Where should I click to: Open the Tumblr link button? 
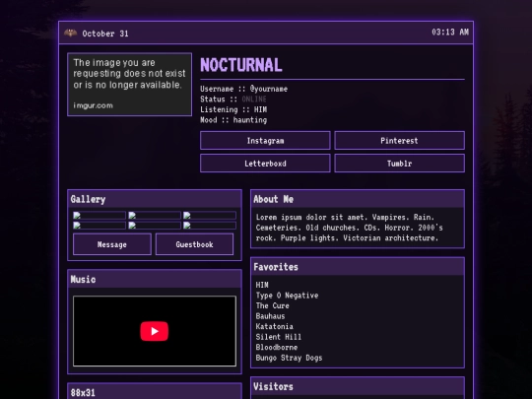399,164
